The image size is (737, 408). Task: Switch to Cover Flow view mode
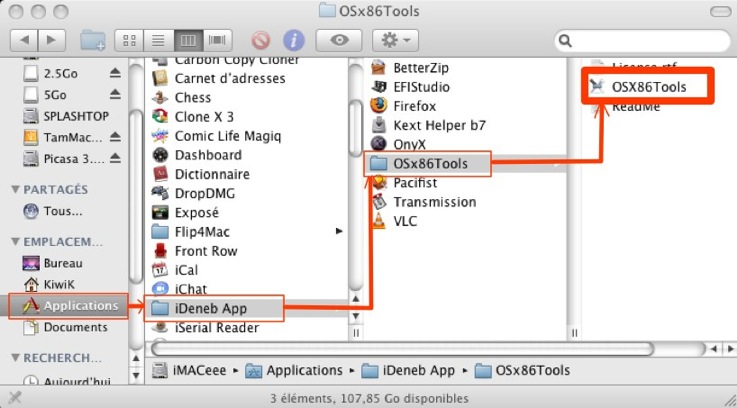pos(217,40)
